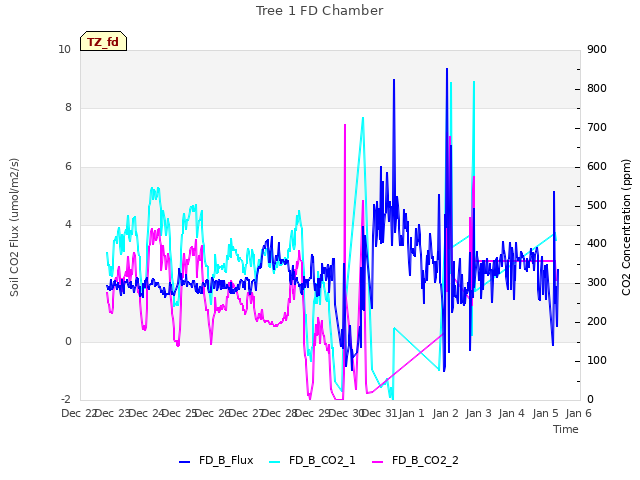Image resolution: width=640 pixels, height=480 pixels.
Task: Click the 'Time' x-axis title
Action: click(x=566, y=429)
